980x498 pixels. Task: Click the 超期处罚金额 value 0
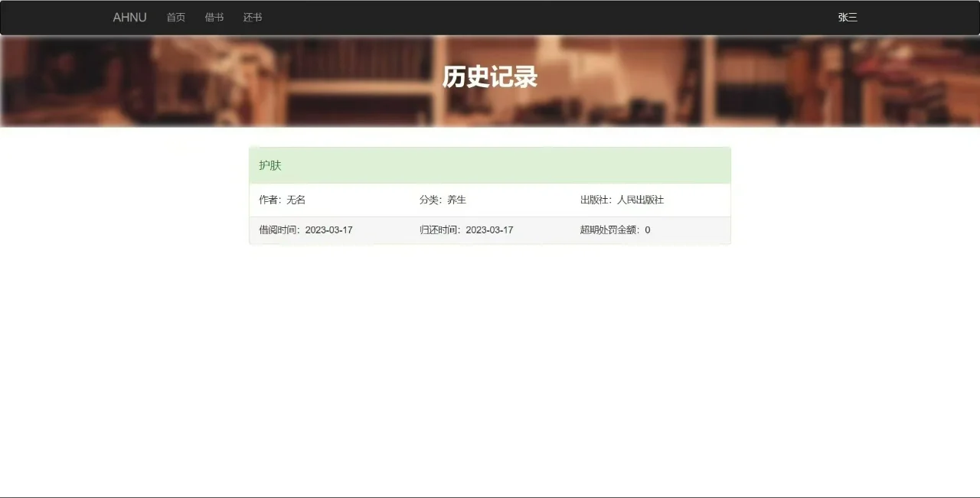[615, 229]
